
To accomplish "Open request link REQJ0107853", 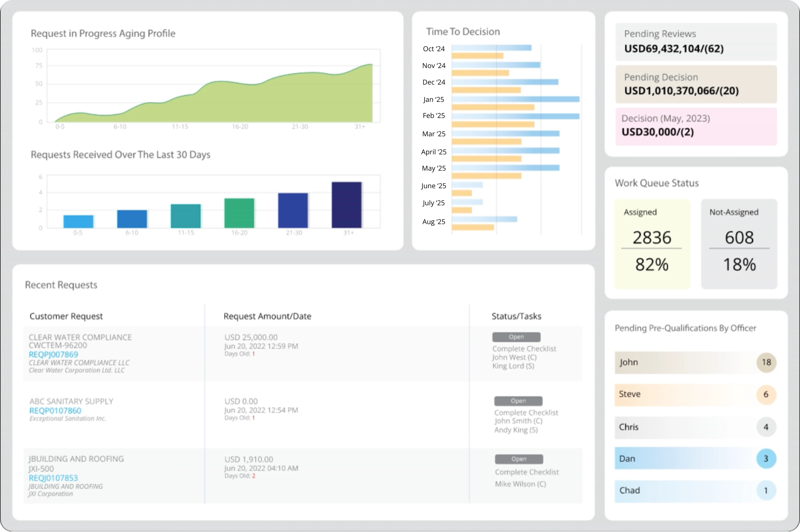I will point(53,478).
